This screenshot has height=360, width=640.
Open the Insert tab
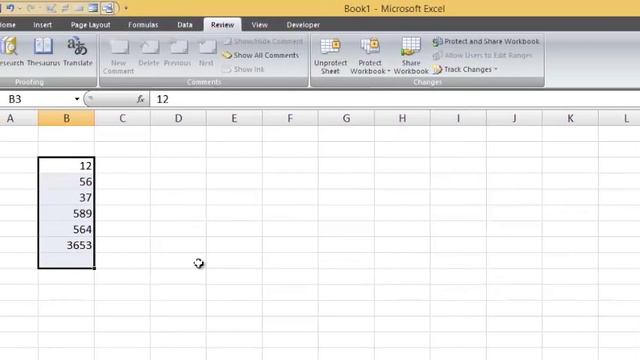[x=42, y=25]
